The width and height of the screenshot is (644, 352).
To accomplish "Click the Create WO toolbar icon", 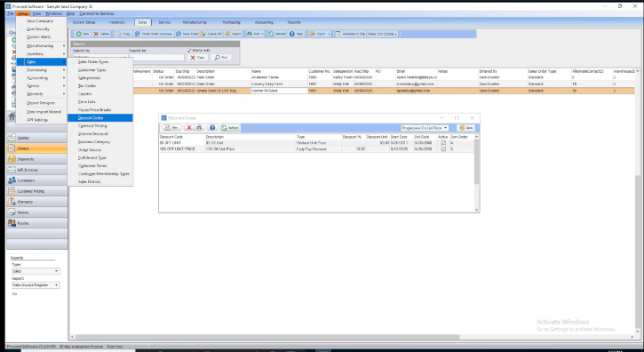I will tap(212, 34).
